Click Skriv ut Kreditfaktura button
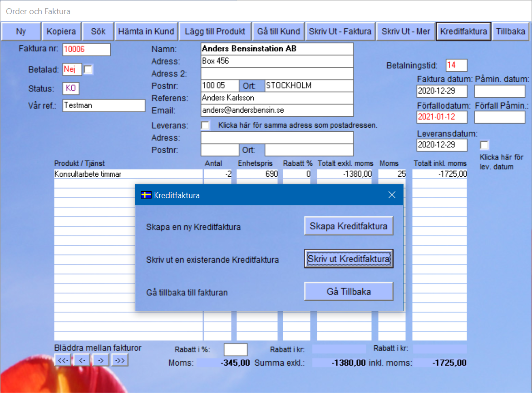This screenshot has height=393, width=532. 348,259
